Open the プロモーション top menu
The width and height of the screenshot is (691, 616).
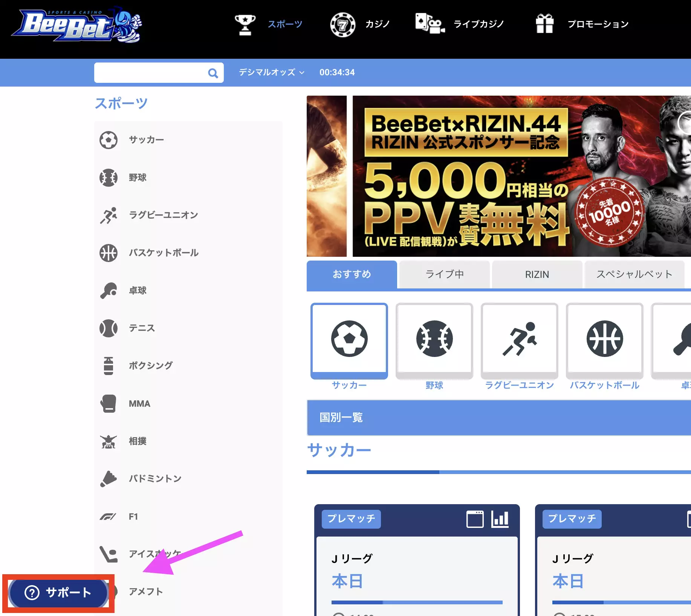(x=598, y=24)
